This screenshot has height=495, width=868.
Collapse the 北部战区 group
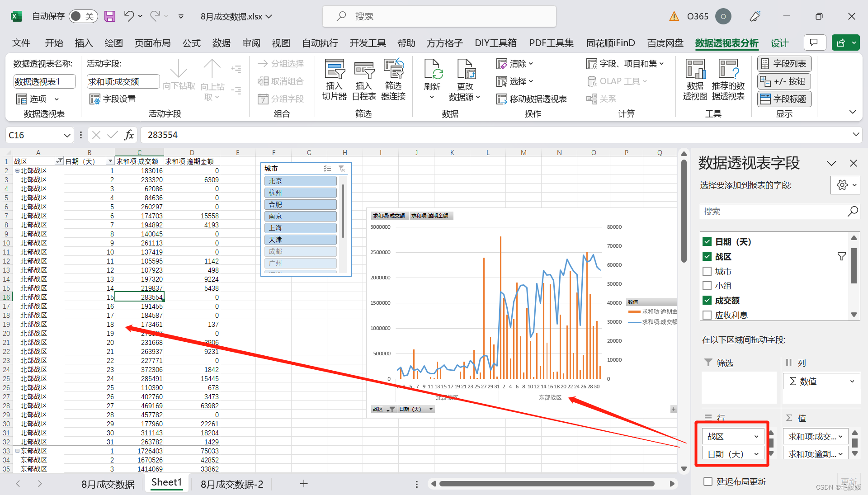pos(17,170)
